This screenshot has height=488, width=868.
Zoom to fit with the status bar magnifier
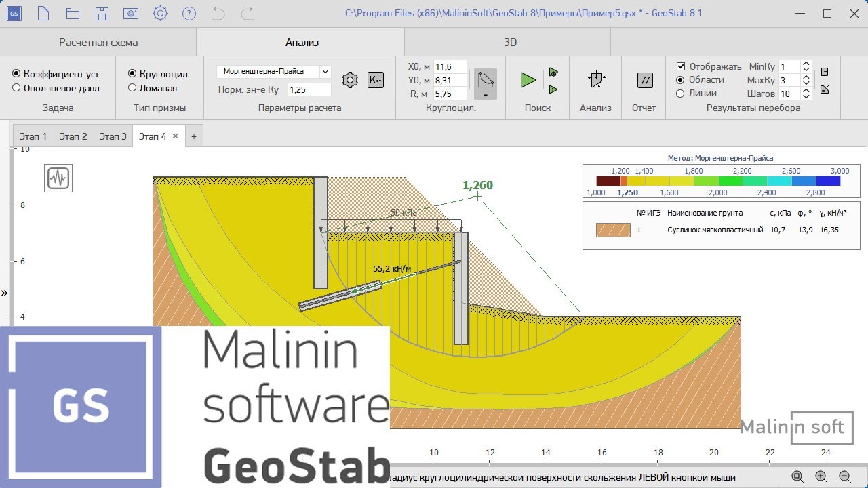[x=797, y=477]
